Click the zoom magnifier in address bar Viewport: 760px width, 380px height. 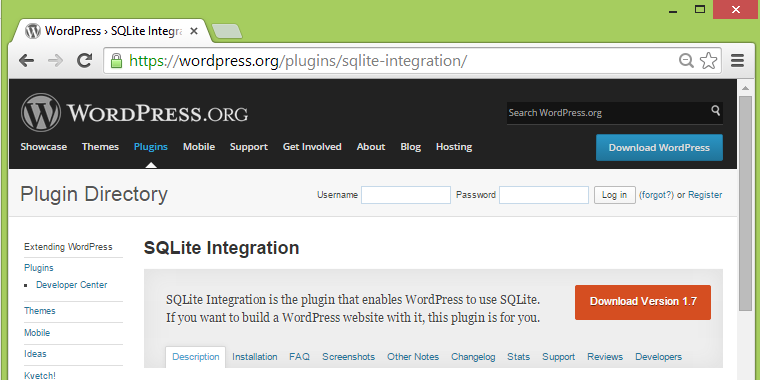pyautogui.click(x=686, y=61)
